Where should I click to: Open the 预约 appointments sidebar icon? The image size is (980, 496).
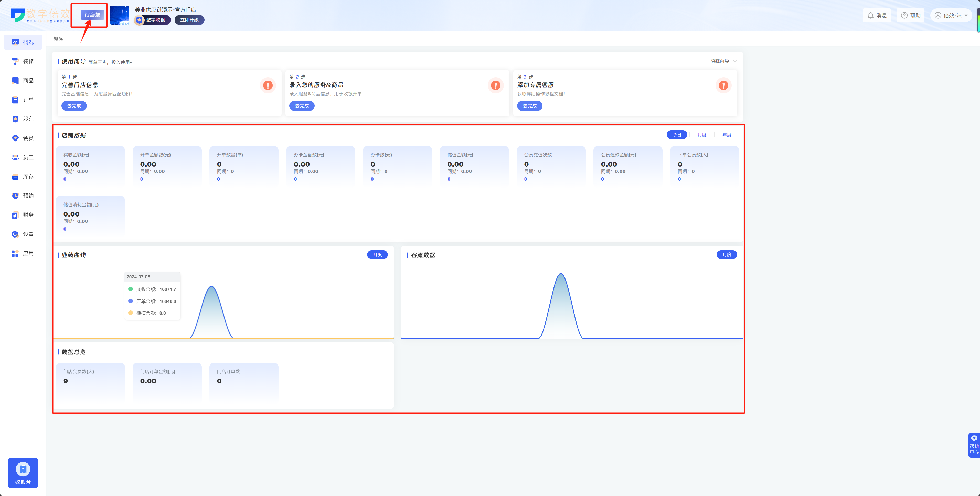[x=15, y=196]
